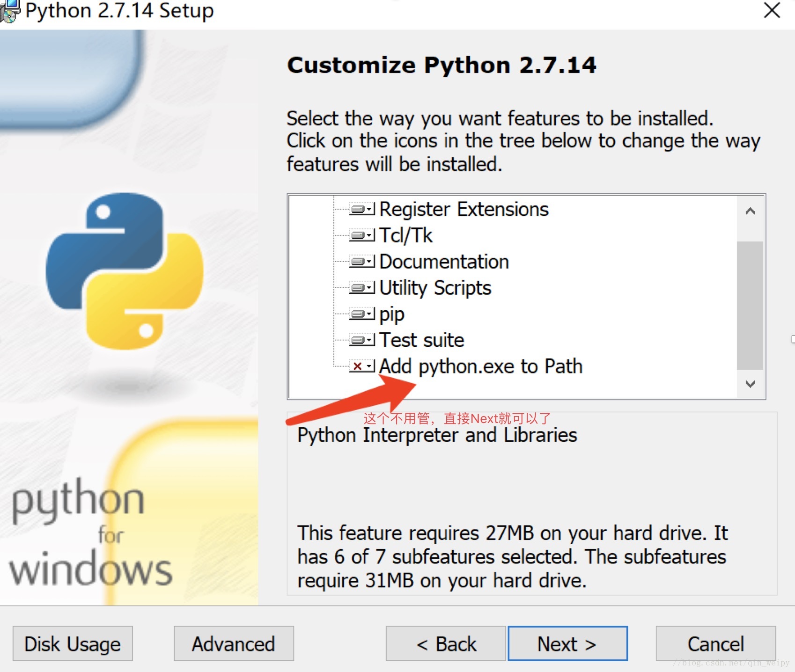The image size is (795, 672).
Task: Click the feature list scroll up arrow
Action: point(750,211)
